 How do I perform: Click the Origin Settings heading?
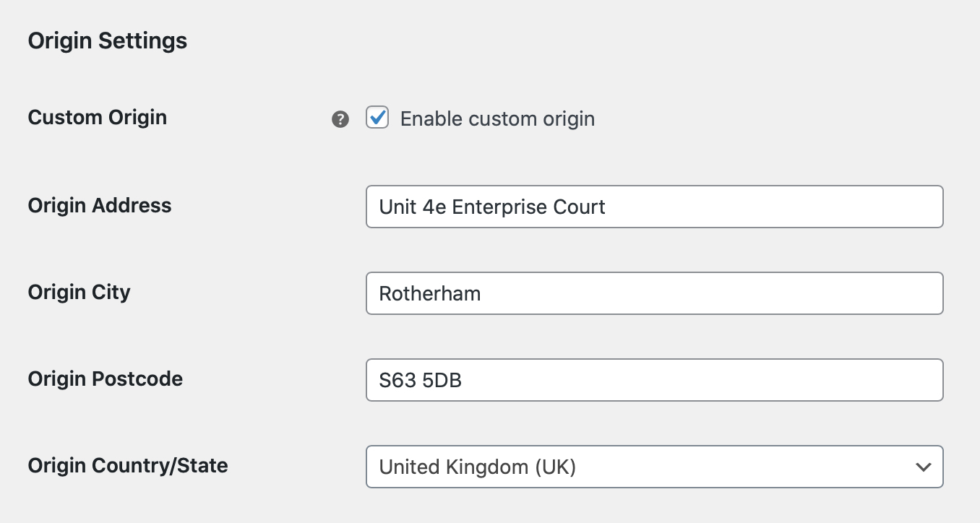tap(107, 41)
